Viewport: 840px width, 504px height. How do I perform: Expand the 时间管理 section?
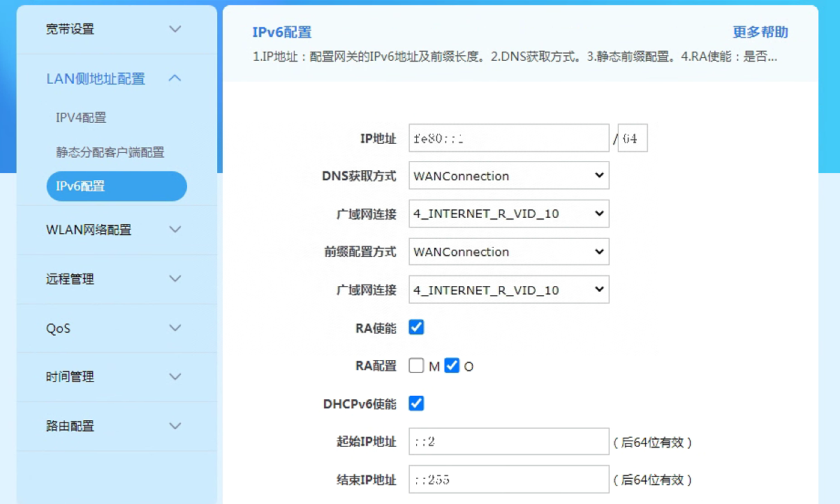click(x=116, y=376)
